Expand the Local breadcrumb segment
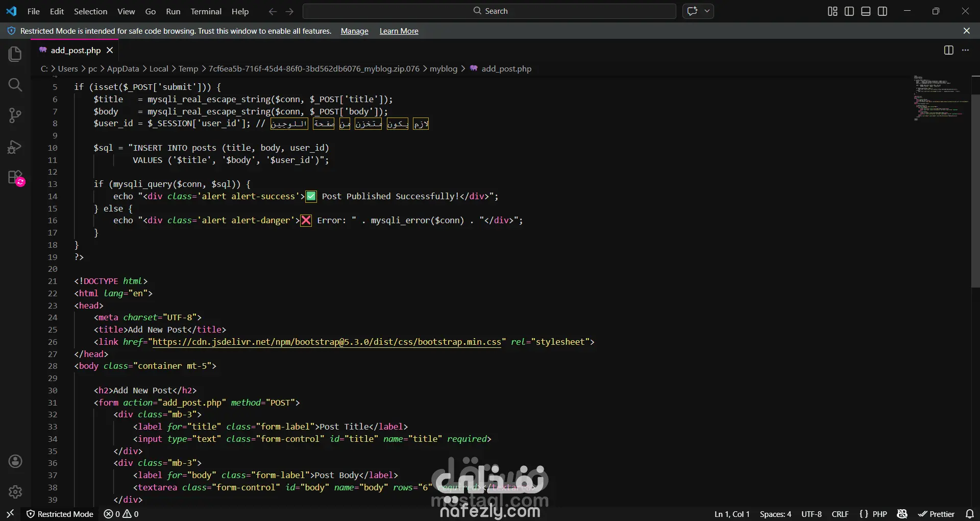Screen dimensions: 980x521 159,68
